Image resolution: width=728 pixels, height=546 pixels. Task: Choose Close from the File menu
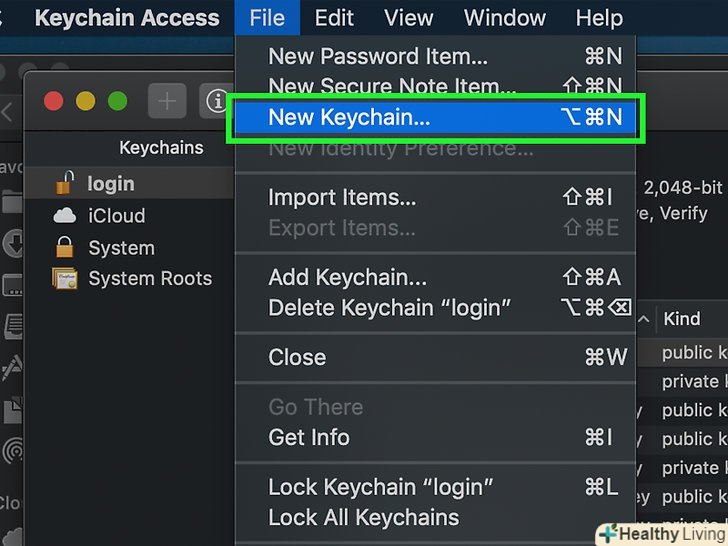[x=297, y=357]
